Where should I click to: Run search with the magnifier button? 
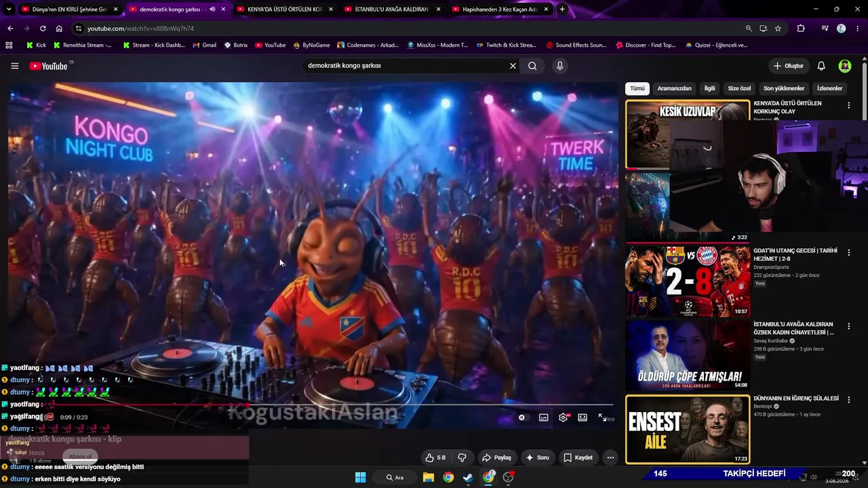pos(532,66)
